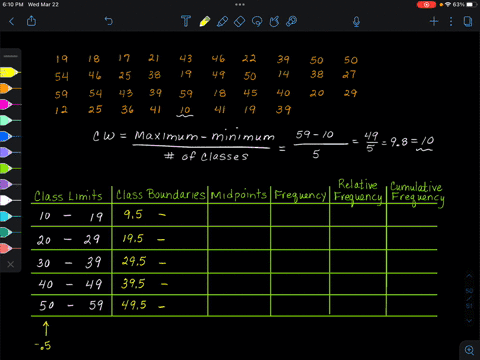This screenshot has height=360, width=480.
Task: Undo the last stroke
Action: [x=109, y=21]
